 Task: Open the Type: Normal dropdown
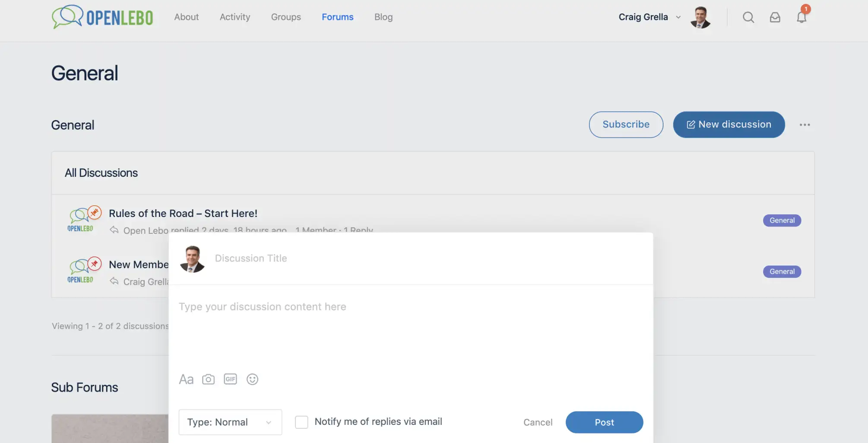point(230,422)
